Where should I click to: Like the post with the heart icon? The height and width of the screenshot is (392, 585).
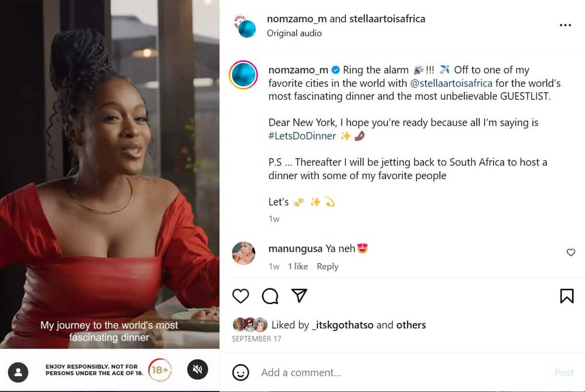(x=241, y=296)
